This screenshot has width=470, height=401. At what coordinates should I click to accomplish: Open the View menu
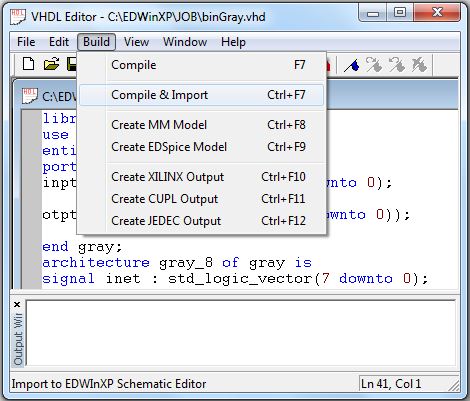[136, 42]
